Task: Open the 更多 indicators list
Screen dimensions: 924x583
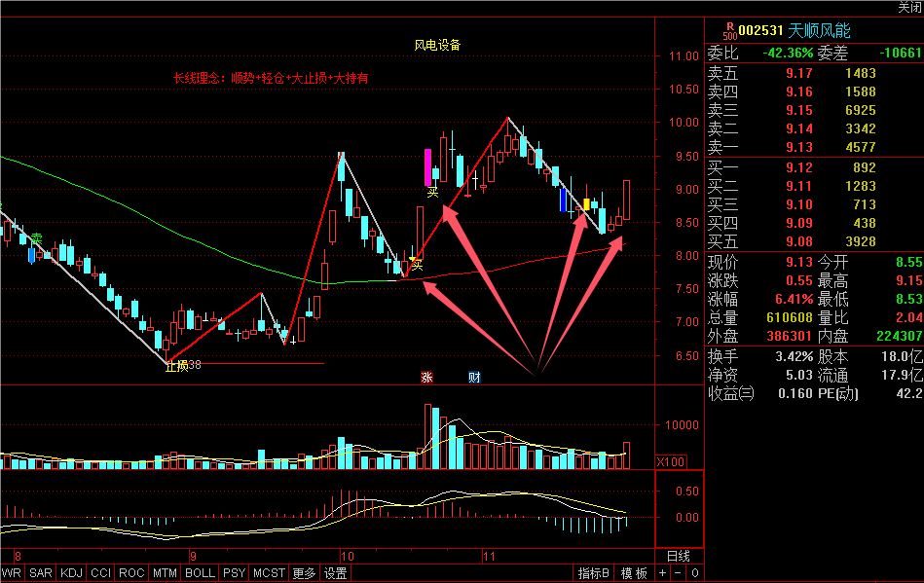Action: (x=304, y=573)
